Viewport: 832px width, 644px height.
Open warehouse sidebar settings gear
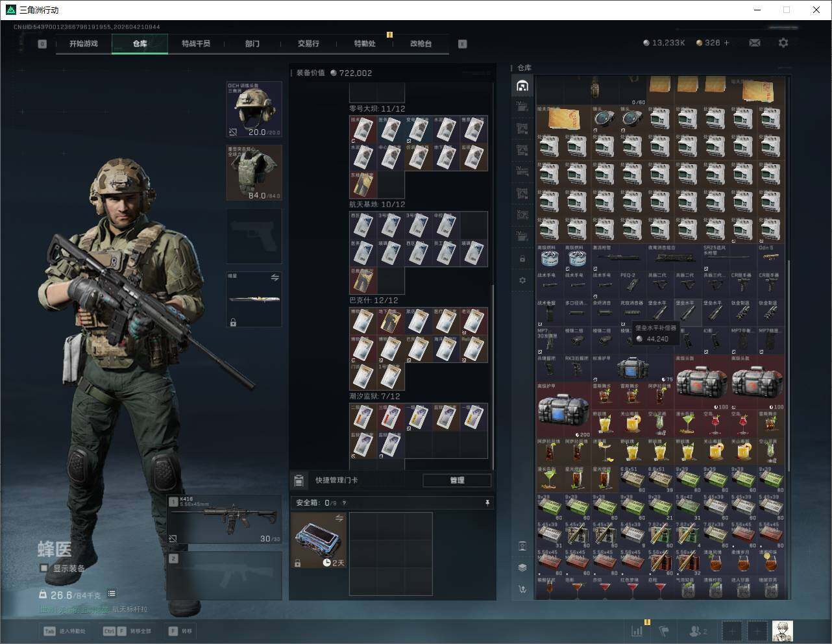pos(522,280)
